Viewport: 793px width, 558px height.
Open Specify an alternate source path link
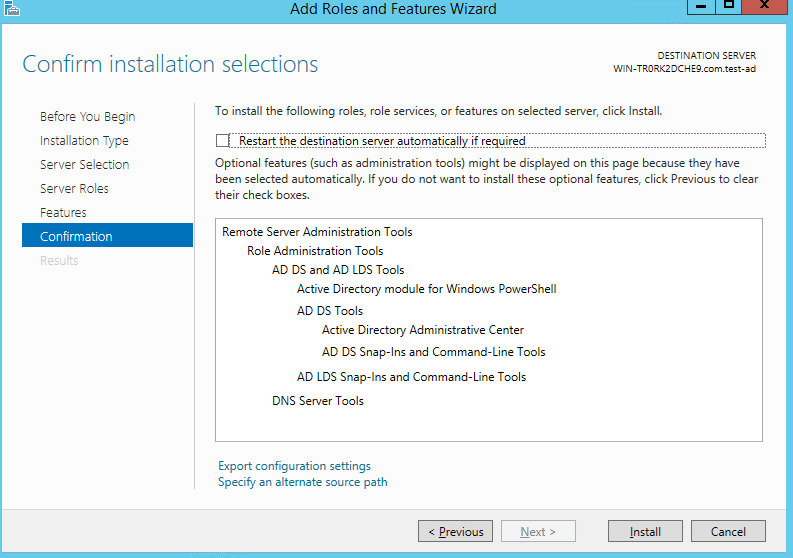pyautogui.click(x=302, y=482)
